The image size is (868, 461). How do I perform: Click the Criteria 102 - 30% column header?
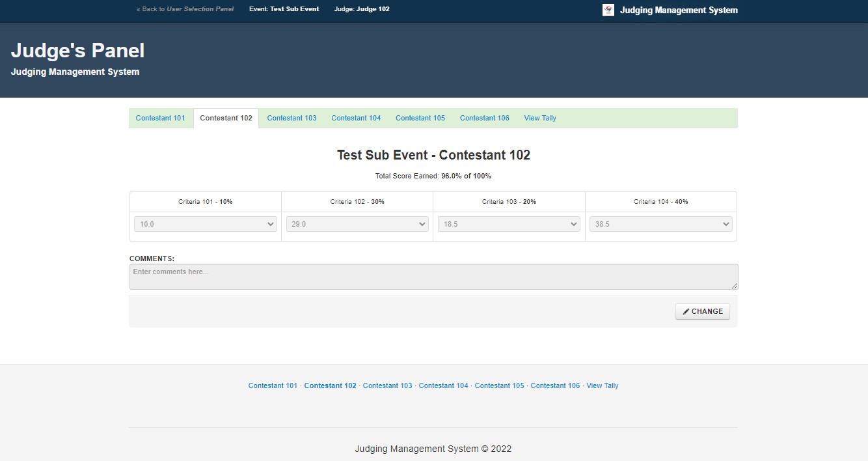point(357,202)
